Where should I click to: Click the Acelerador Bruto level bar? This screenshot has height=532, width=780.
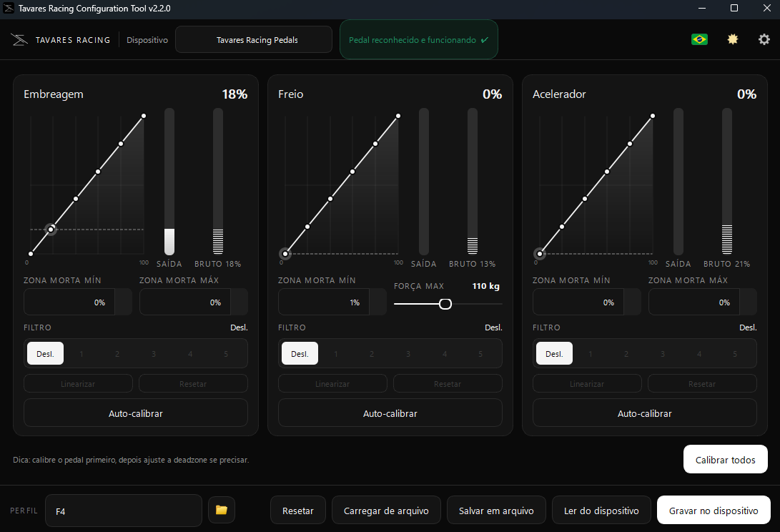pyautogui.click(x=727, y=181)
